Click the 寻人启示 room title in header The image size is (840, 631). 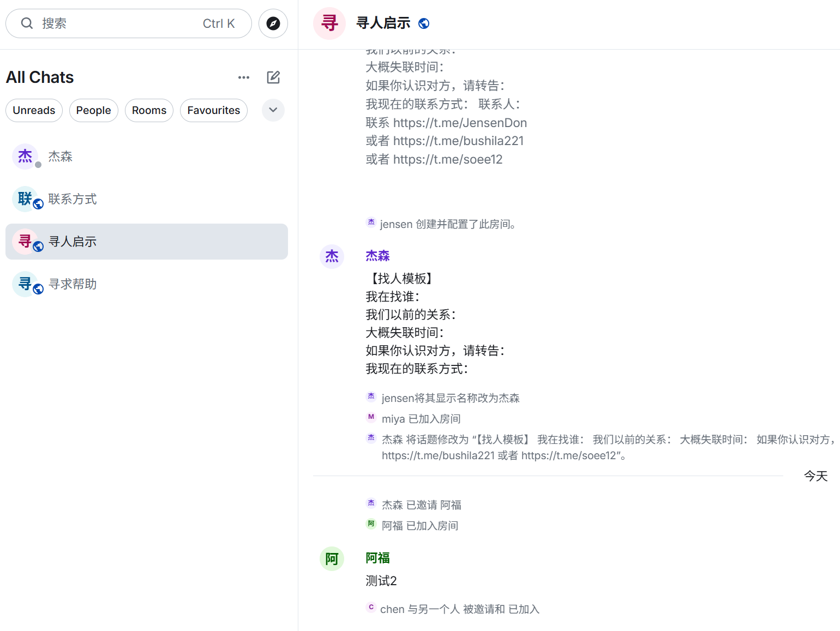tap(383, 23)
